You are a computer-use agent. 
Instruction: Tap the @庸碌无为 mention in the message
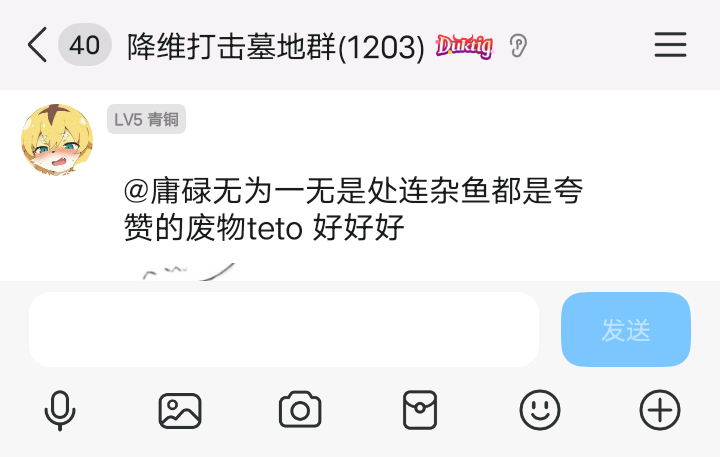pos(197,191)
